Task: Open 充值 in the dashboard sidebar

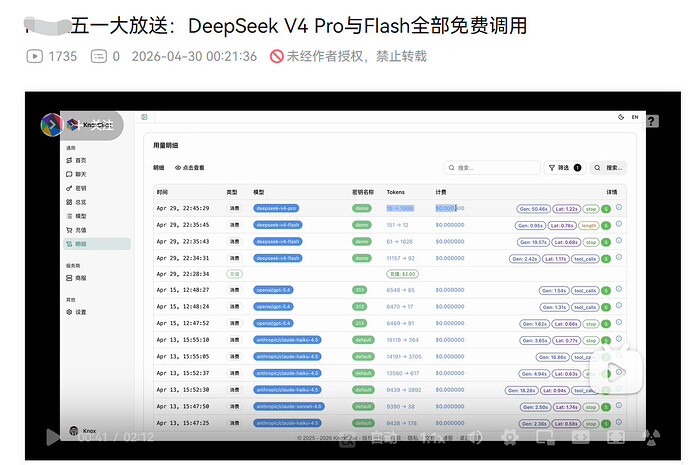Action: point(77,230)
